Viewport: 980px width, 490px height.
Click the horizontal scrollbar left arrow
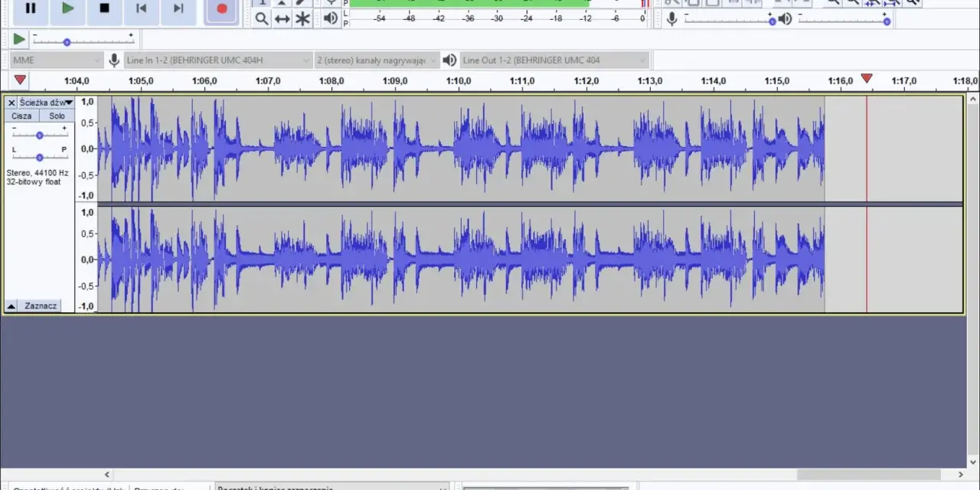pyautogui.click(x=107, y=474)
